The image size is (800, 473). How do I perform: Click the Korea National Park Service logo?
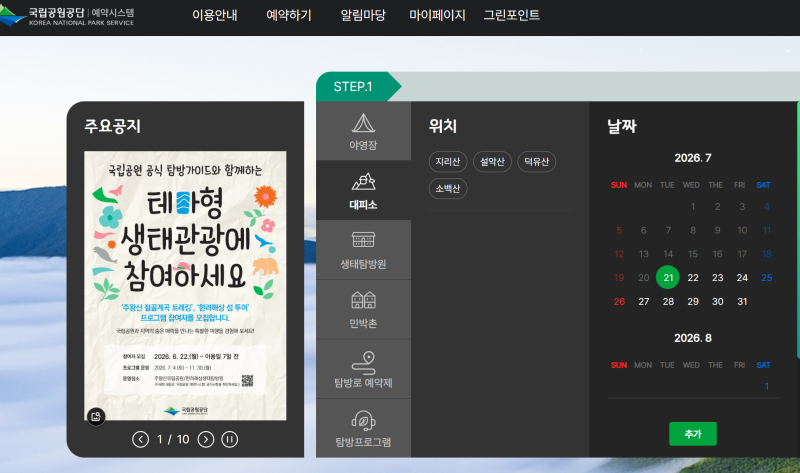click(67, 16)
